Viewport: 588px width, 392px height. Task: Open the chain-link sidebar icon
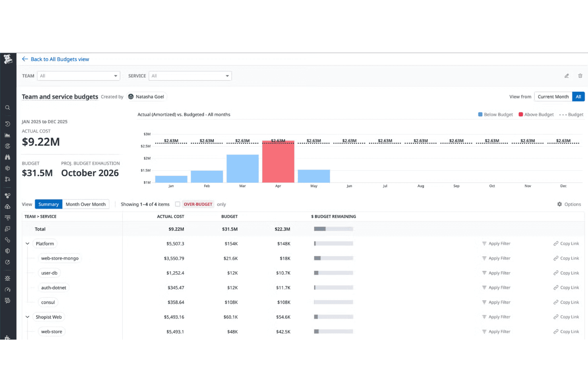tap(8, 240)
